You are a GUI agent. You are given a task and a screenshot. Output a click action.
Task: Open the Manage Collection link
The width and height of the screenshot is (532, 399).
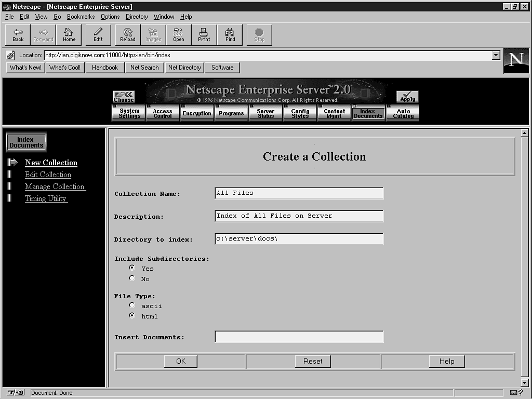tap(55, 187)
